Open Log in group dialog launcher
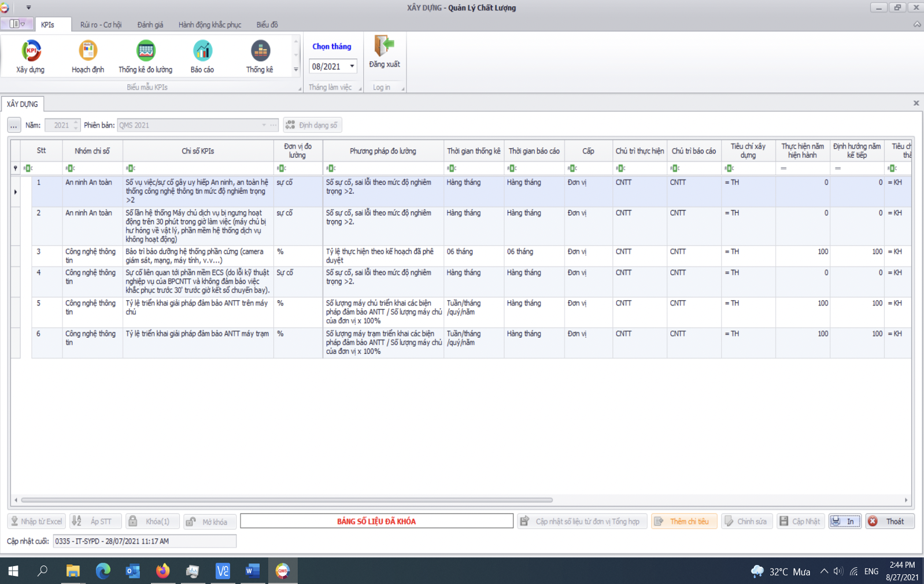The width and height of the screenshot is (924, 584). [403, 88]
